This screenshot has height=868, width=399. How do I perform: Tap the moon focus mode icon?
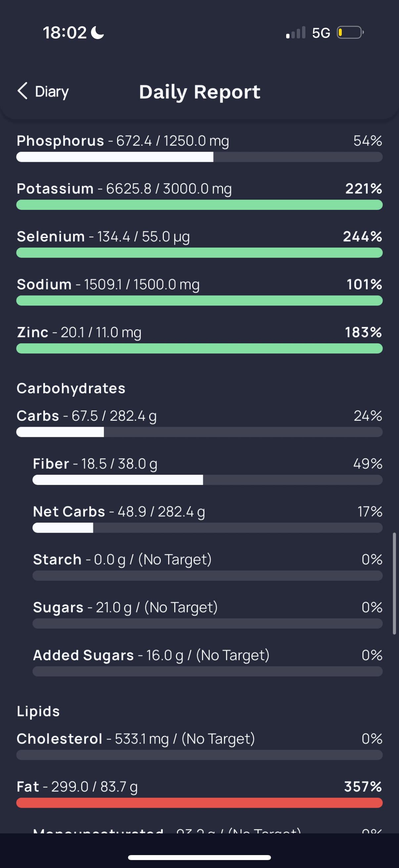pos(98,33)
